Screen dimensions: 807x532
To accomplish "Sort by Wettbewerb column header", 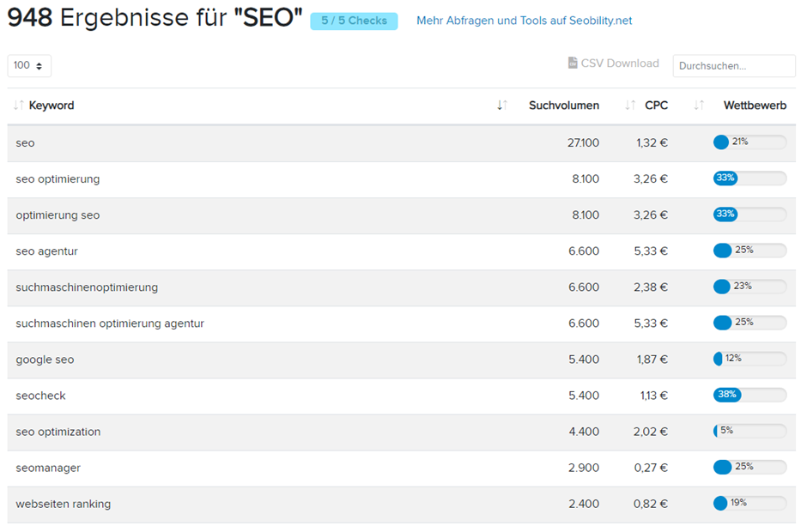I will click(x=755, y=106).
